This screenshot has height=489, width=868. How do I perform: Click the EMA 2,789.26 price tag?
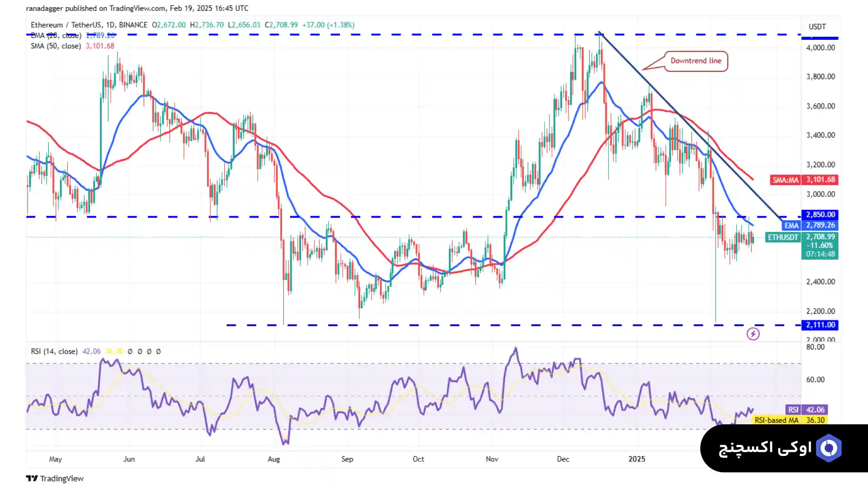click(810, 225)
